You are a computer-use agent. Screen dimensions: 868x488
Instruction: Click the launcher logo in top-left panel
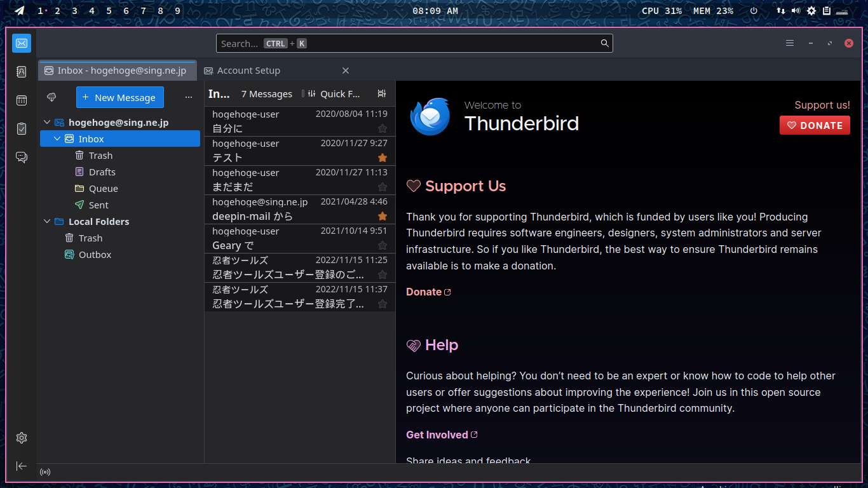tap(20, 11)
